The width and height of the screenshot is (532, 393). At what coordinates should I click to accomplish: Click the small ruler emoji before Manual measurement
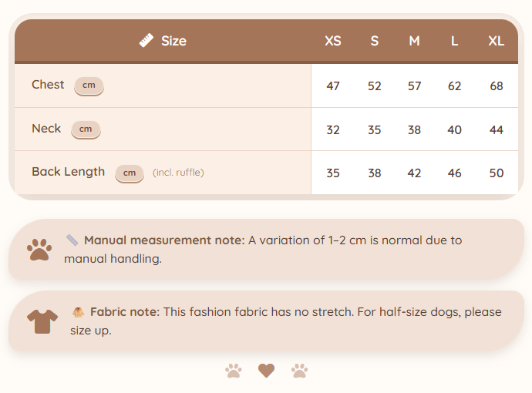72,240
